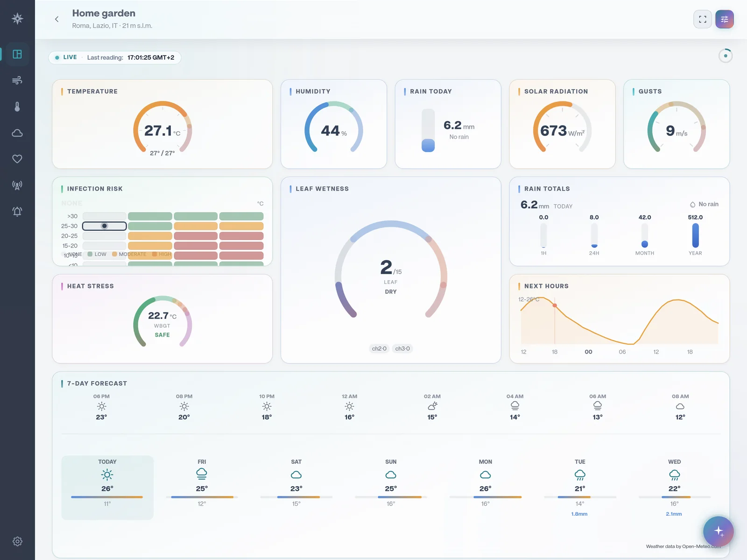
Task: Select the TODAY forecast card
Action: point(107,488)
